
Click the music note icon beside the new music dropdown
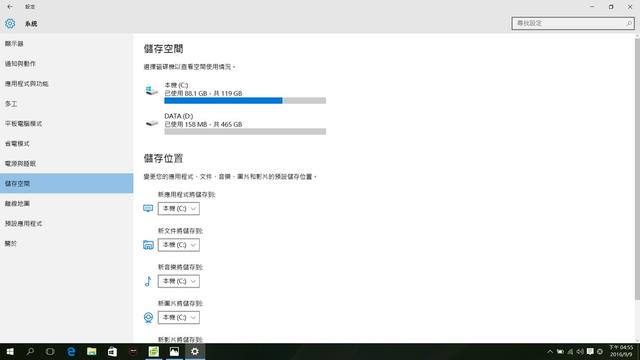tap(148, 281)
